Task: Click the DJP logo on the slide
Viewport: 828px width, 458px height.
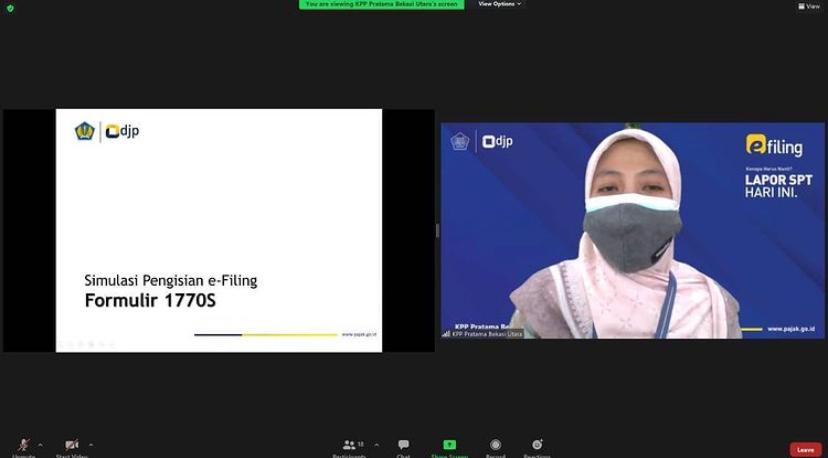Action: (x=108, y=131)
